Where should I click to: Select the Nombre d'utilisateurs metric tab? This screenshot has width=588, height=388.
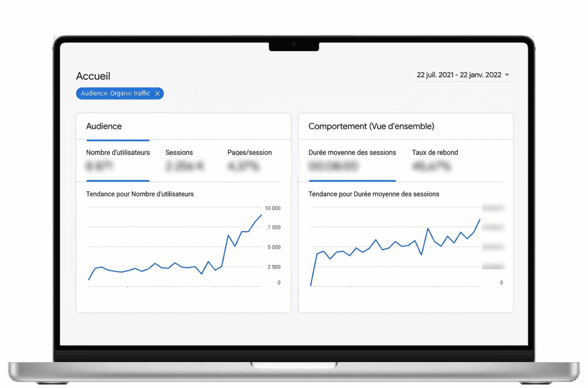118,152
